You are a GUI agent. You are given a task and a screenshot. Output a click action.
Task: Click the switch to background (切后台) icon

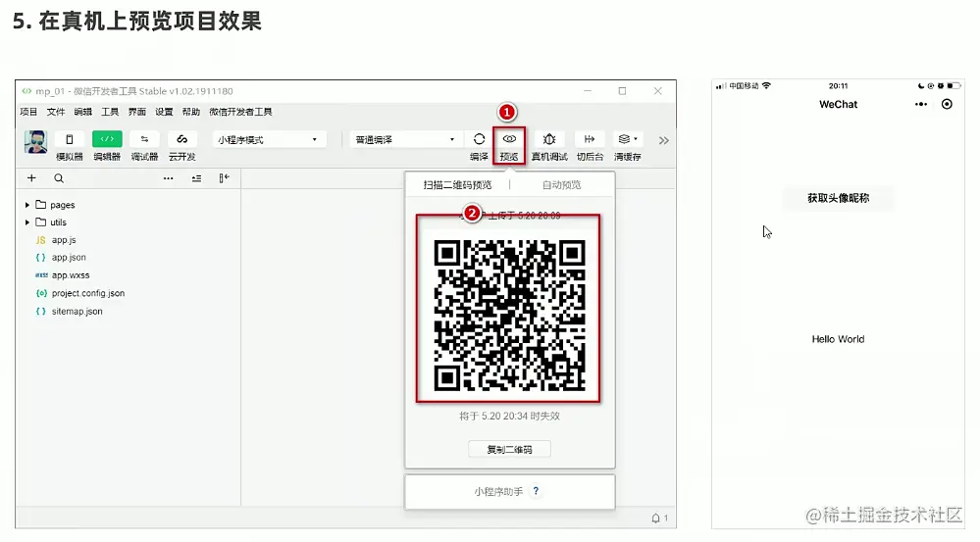pyautogui.click(x=590, y=139)
